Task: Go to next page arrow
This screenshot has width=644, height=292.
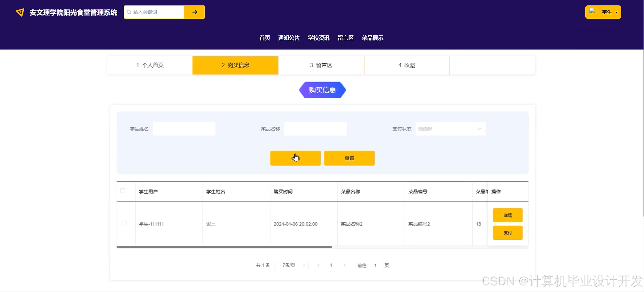Action: [x=344, y=265]
